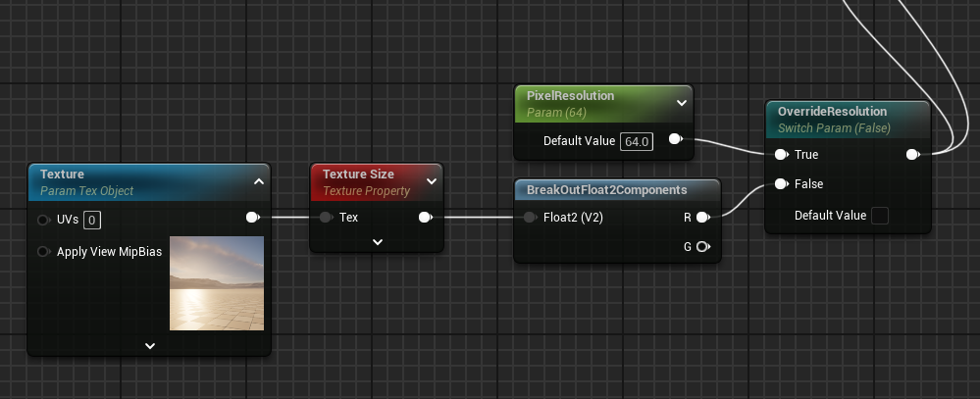
Task: Expand the Texture node bottom chevron
Action: (150, 346)
